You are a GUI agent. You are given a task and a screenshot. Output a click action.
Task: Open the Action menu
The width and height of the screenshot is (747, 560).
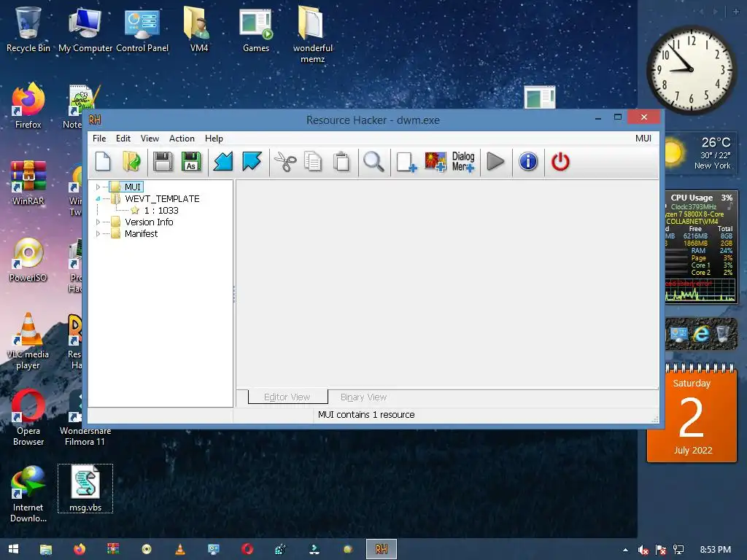click(182, 139)
